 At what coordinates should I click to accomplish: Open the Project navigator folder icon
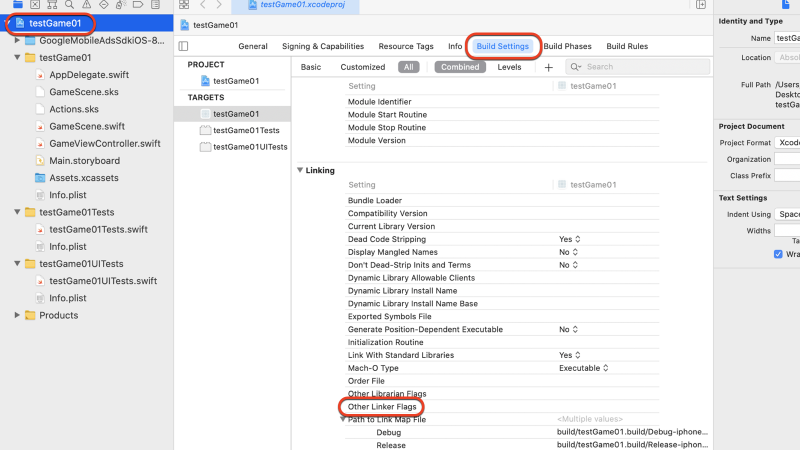[18, 4]
